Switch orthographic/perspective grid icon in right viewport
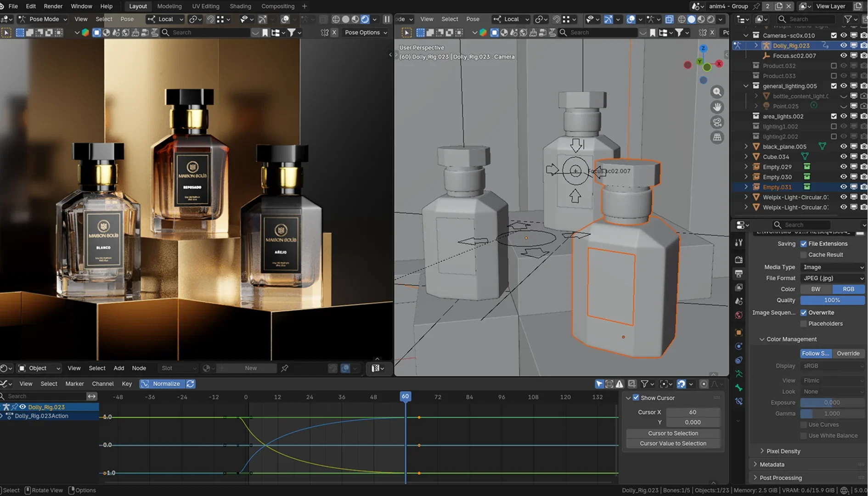868x496 pixels. pos(717,137)
